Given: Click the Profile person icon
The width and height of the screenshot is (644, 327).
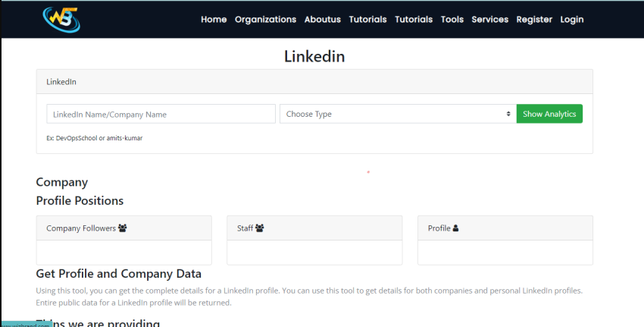Looking at the screenshot, I should coord(455,228).
